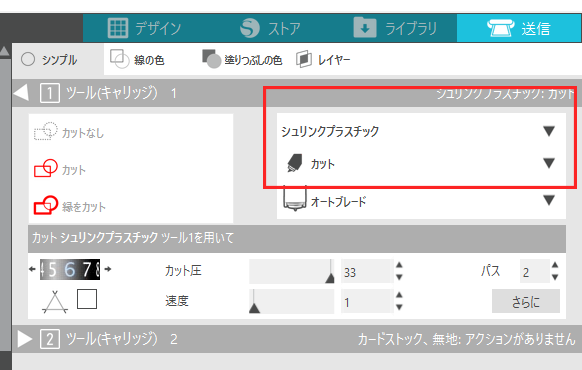Viewport: 582px width, 370px height.
Task: Increase 速度 with up arrow
Action: [399, 295]
